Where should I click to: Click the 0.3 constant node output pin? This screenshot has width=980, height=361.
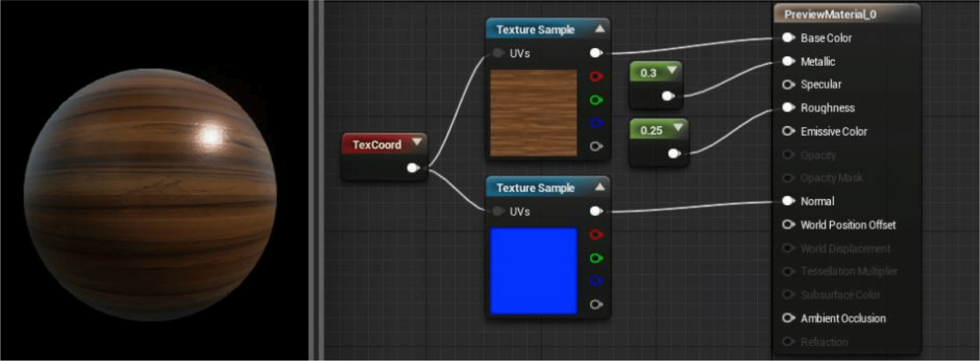point(668,96)
